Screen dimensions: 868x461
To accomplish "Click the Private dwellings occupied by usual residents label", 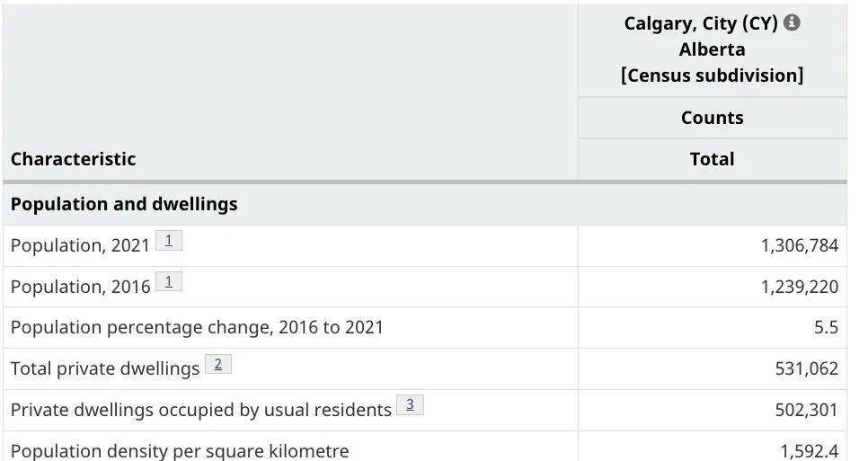I will click(x=201, y=410).
